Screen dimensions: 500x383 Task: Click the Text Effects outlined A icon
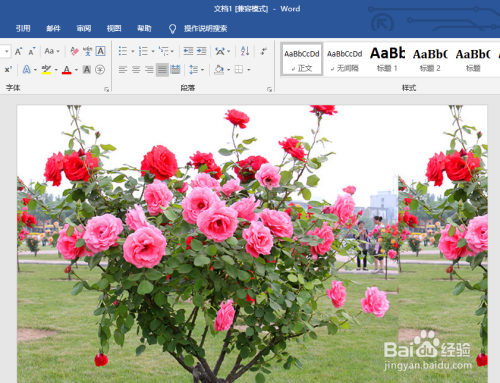coord(26,69)
